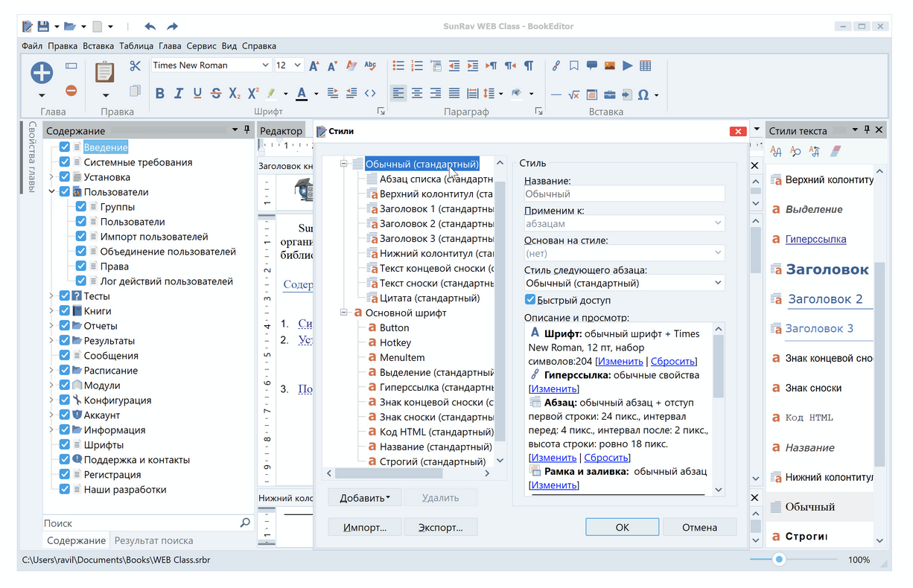The image size is (913, 588).
Task: Toggle the Наши разработки checkbox
Action: click(x=65, y=490)
